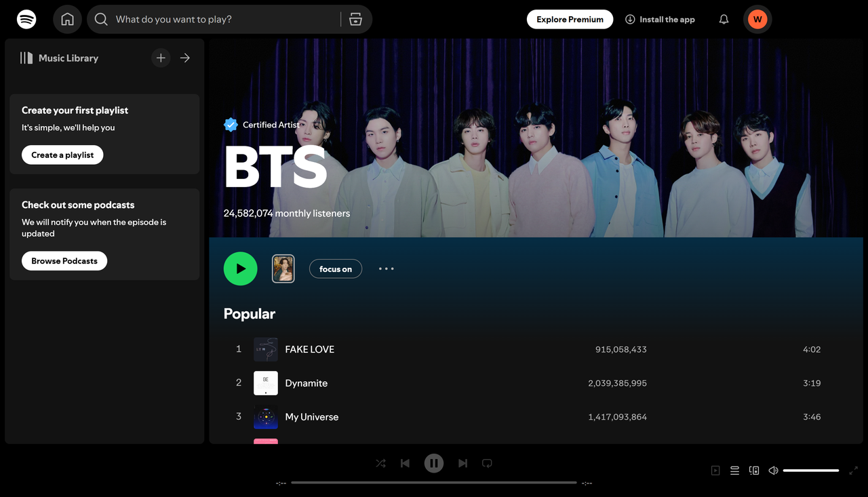Image resolution: width=868 pixels, height=497 pixels.
Task: Click play count 915,058,433
Action: (621, 349)
